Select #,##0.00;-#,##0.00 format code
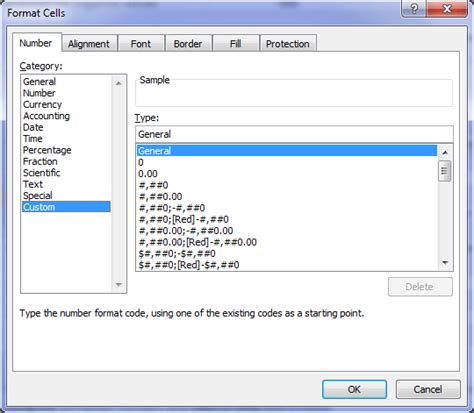474x413 pixels. tap(287, 231)
